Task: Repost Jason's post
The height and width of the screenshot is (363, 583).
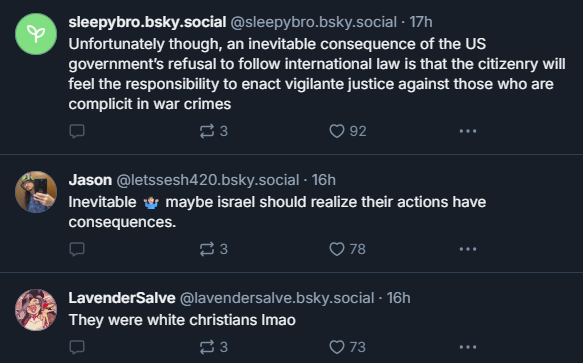Action: pos(213,249)
